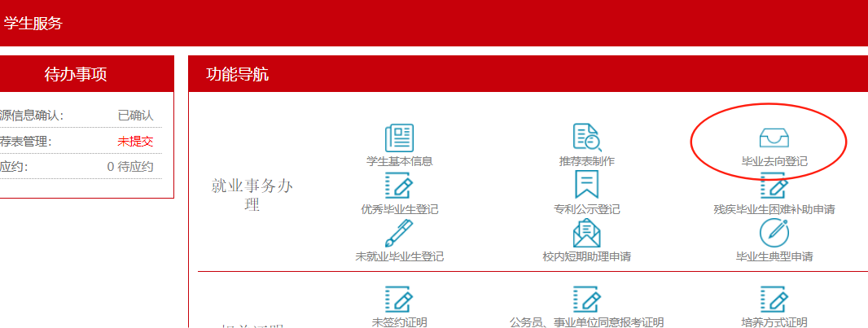Click 校内短期助理申请 envelope icon
Screen dimensions: 868x328
586,234
